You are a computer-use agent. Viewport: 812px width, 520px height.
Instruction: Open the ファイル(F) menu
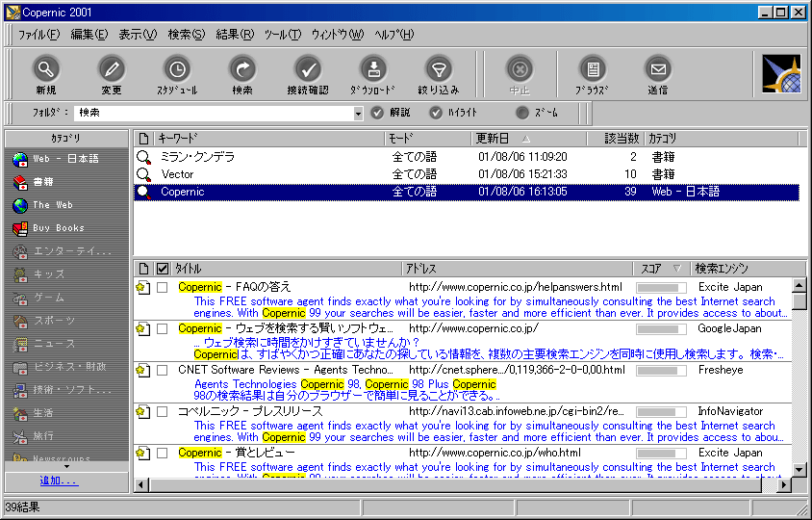[x=38, y=35]
